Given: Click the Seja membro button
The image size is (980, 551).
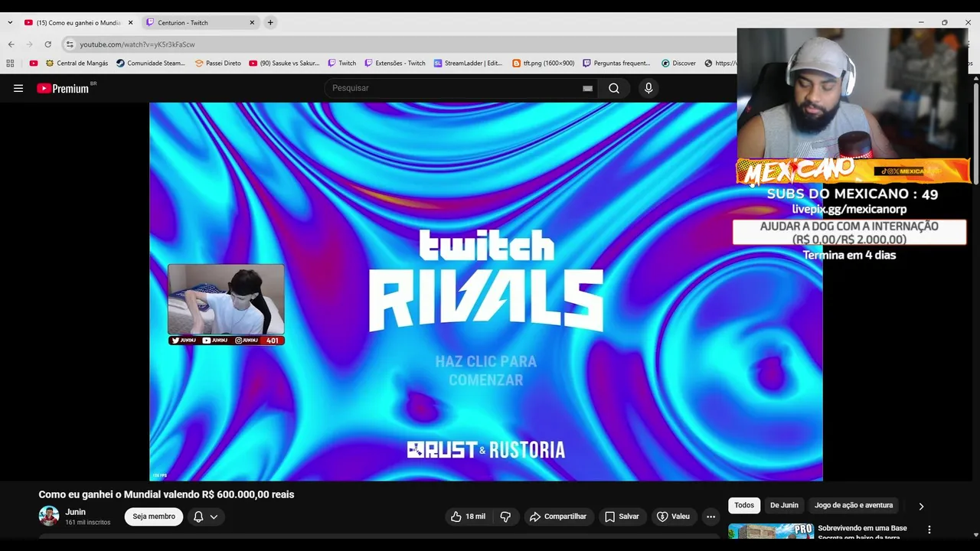Looking at the screenshot, I should (154, 517).
